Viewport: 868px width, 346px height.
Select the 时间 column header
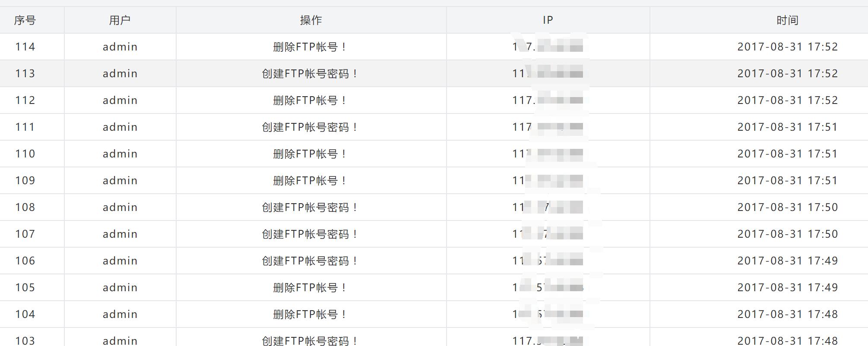787,20
